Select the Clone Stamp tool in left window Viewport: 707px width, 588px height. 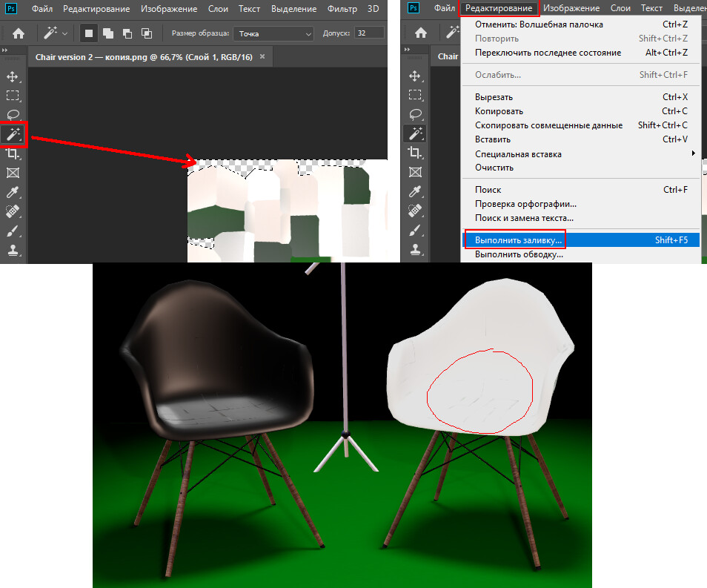pos(12,250)
